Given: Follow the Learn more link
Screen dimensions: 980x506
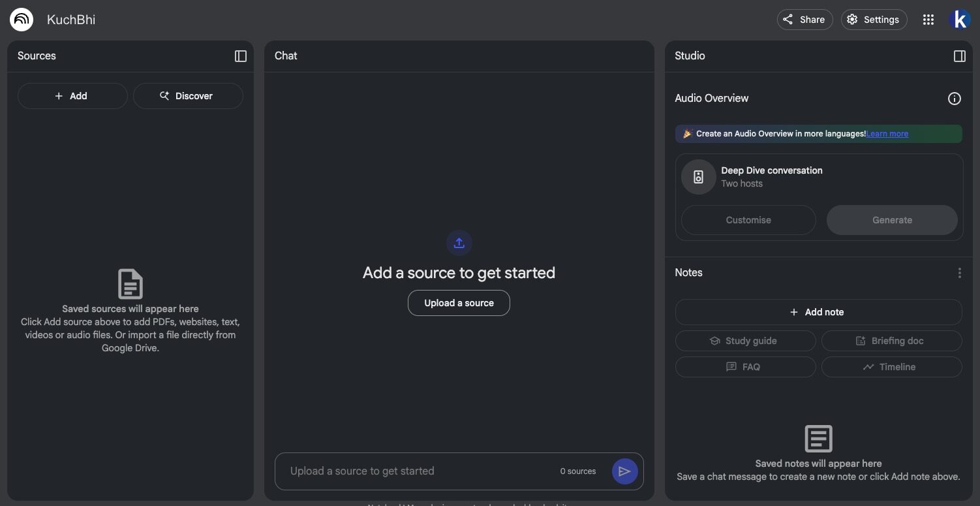Looking at the screenshot, I should click(x=887, y=134).
